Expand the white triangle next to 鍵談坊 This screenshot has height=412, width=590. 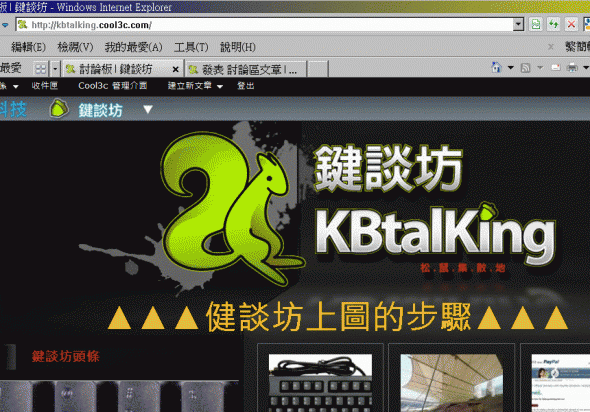coord(148,109)
